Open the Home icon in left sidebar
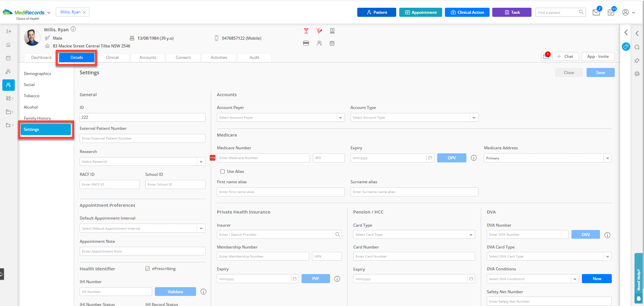 click(8, 44)
